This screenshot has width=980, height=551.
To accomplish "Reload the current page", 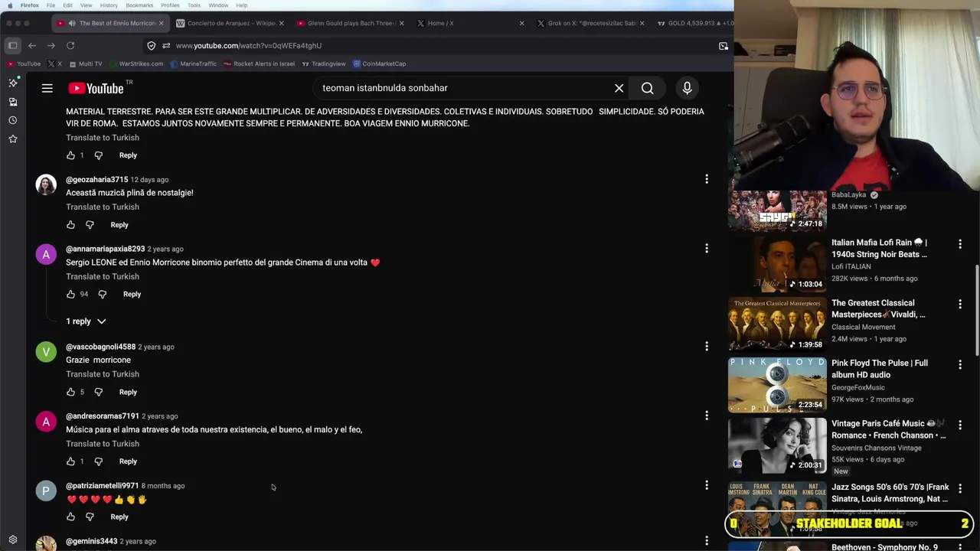I will coord(70,46).
